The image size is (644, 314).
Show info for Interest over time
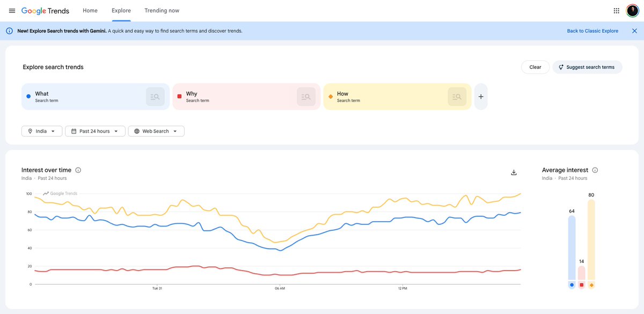(78, 170)
